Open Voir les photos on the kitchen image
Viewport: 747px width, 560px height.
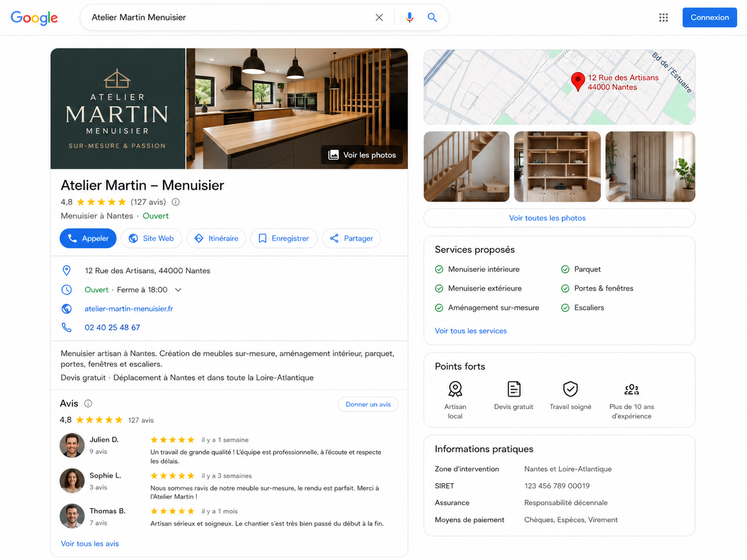(x=363, y=155)
